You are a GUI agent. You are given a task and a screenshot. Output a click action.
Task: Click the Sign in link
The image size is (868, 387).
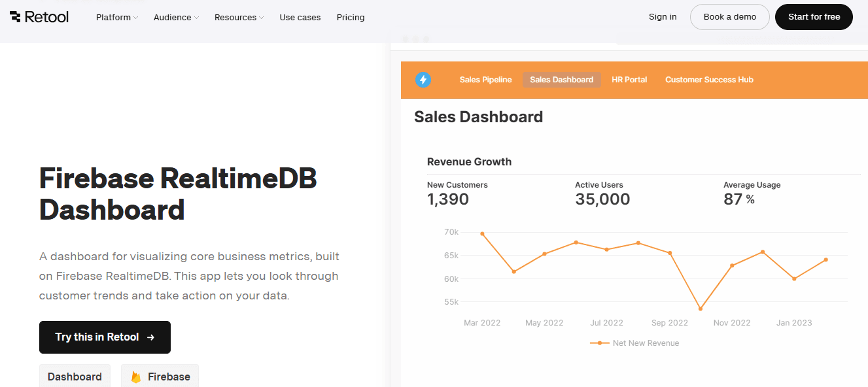[x=663, y=17]
